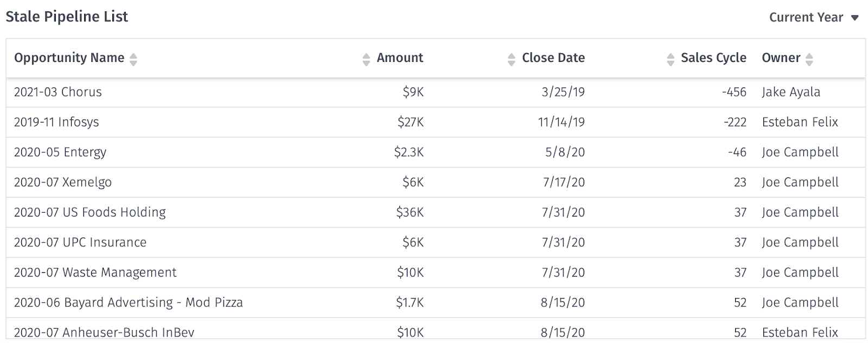
Task: Click the Current Year filter label
Action: coord(806,17)
